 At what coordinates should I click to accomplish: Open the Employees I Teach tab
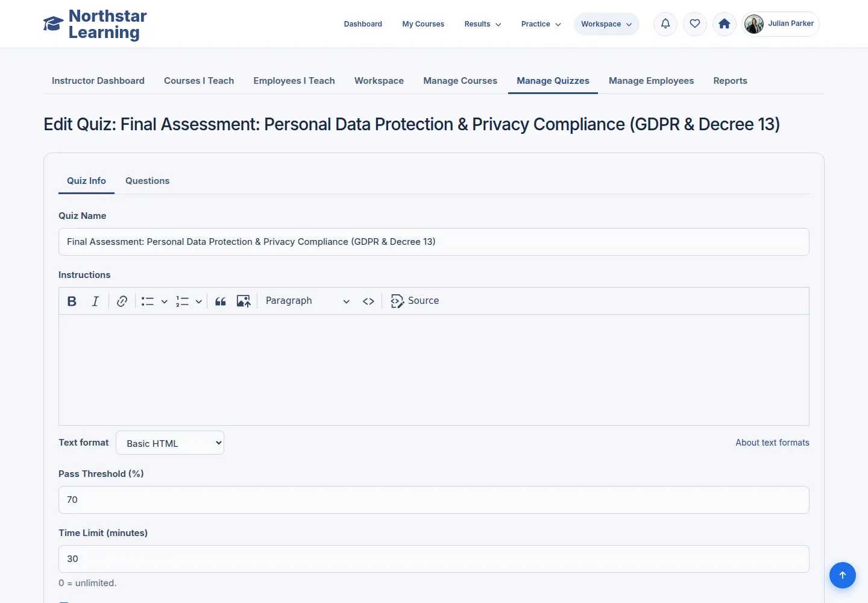tap(294, 81)
